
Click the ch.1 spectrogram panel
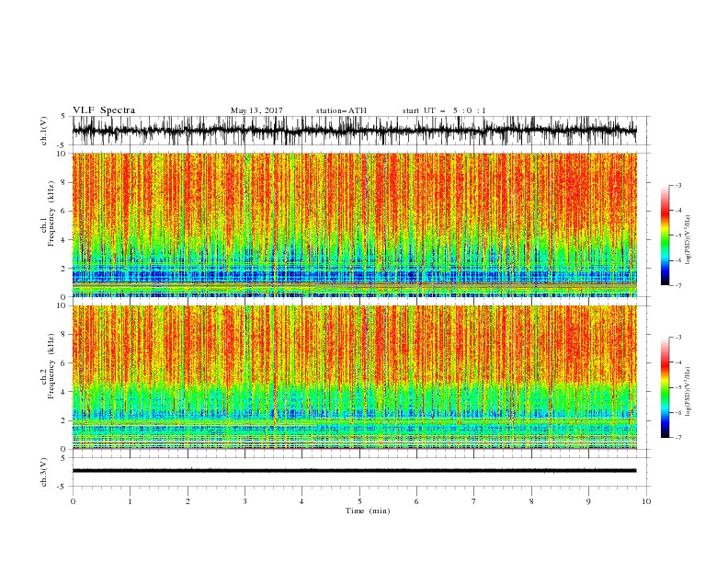[354, 224]
